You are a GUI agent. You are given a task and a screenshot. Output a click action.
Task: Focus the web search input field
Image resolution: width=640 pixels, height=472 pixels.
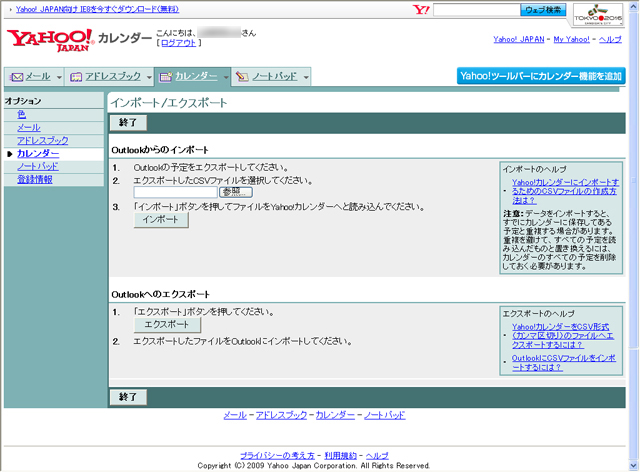[x=476, y=10]
